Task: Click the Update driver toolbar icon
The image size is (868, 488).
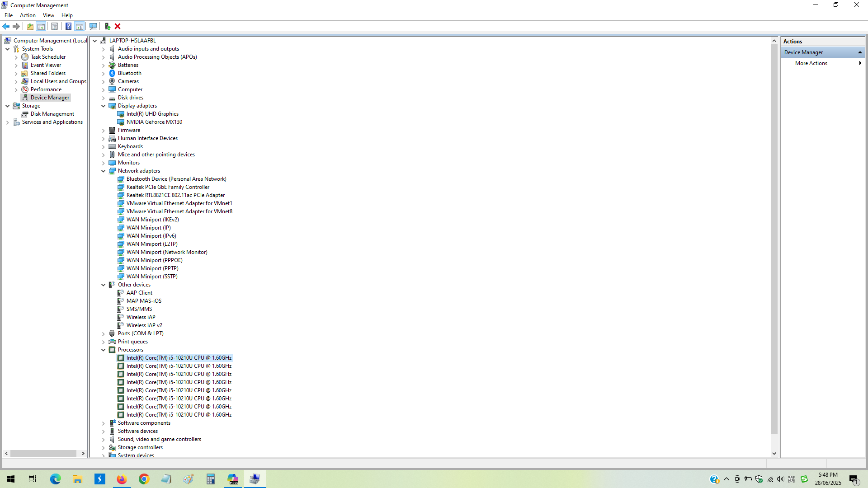Action: (108, 26)
